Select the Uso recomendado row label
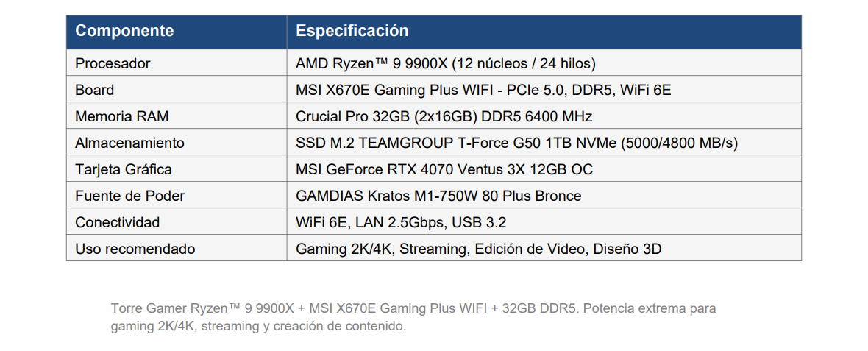This screenshot has height=351, width=868. (x=177, y=249)
